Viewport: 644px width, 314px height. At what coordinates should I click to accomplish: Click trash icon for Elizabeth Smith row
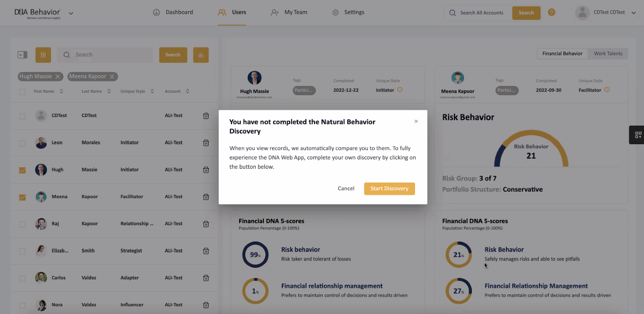206,251
